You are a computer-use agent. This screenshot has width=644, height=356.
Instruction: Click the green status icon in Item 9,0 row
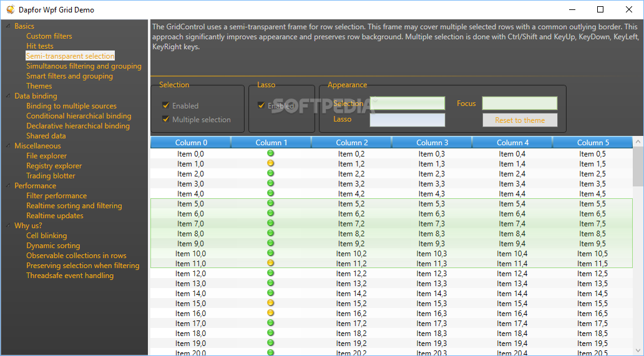click(270, 243)
